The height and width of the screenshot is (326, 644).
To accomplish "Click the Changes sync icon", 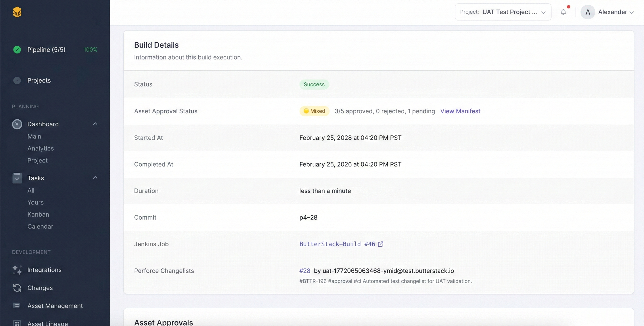I will pos(17,288).
